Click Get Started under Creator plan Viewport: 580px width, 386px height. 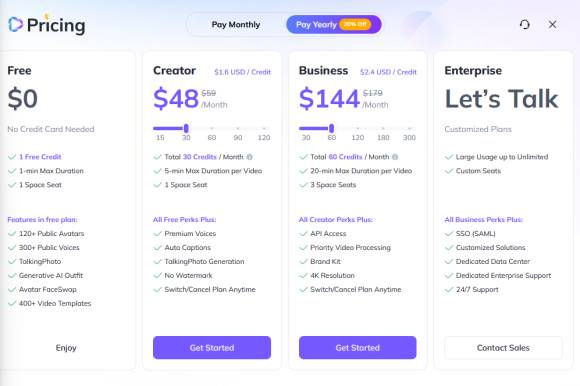pyautogui.click(x=212, y=348)
